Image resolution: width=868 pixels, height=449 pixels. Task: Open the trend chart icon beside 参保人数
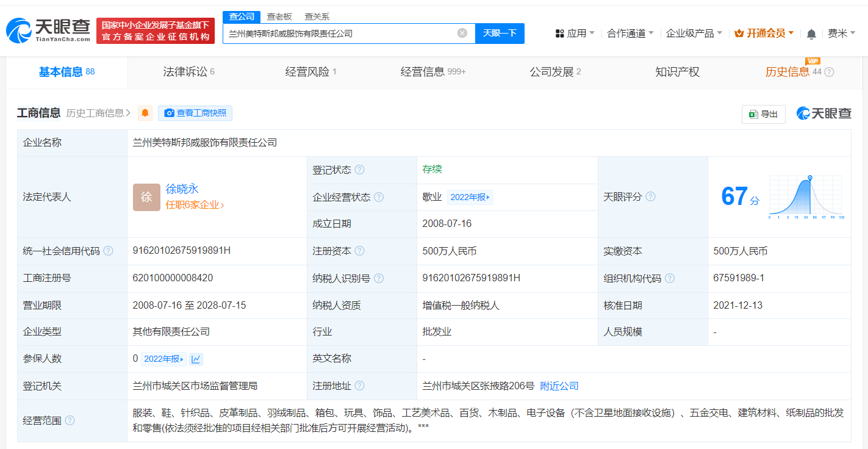click(x=196, y=359)
